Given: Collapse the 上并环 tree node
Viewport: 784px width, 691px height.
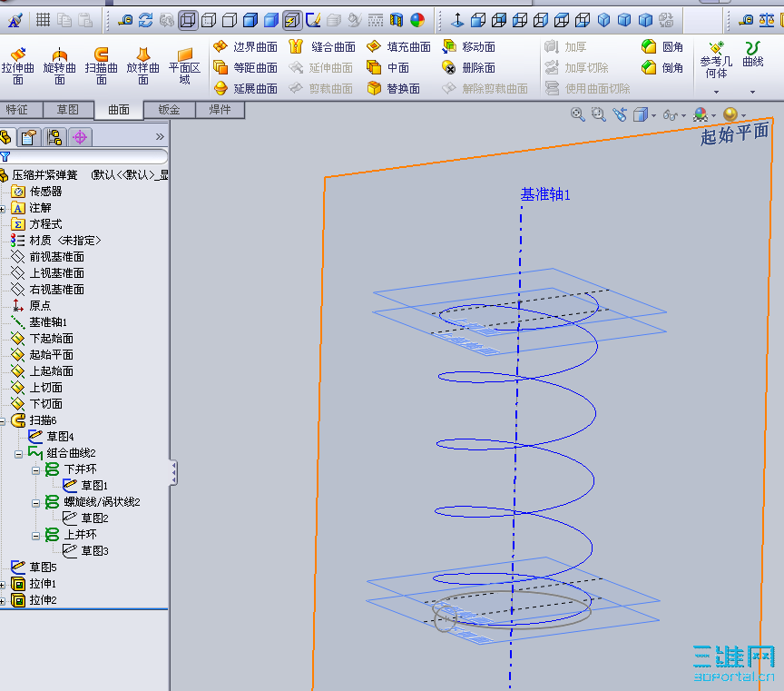Looking at the screenshot, I should [x=36, y=536].
